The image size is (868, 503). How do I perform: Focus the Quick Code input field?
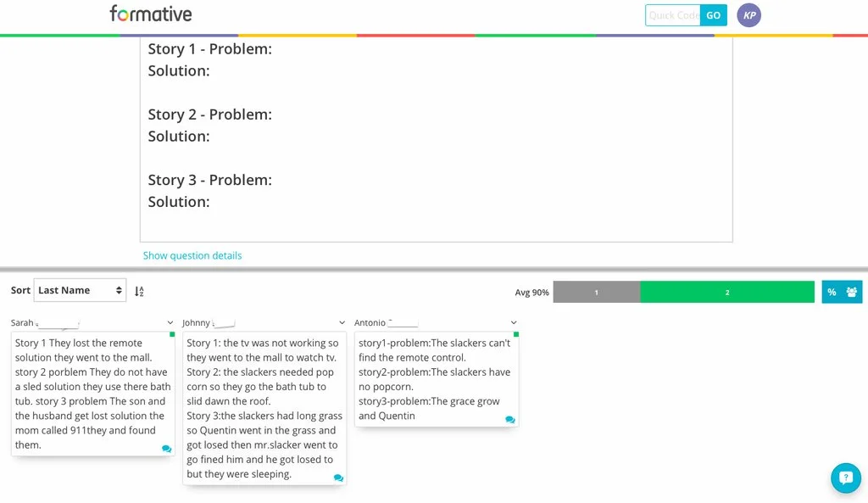pos(673,15)
